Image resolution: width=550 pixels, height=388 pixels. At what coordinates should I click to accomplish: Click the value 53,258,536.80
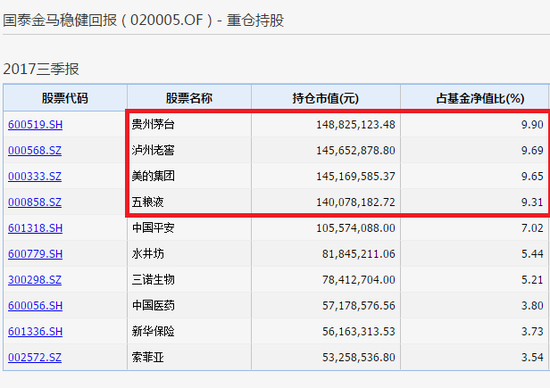(x=358, y=357)
